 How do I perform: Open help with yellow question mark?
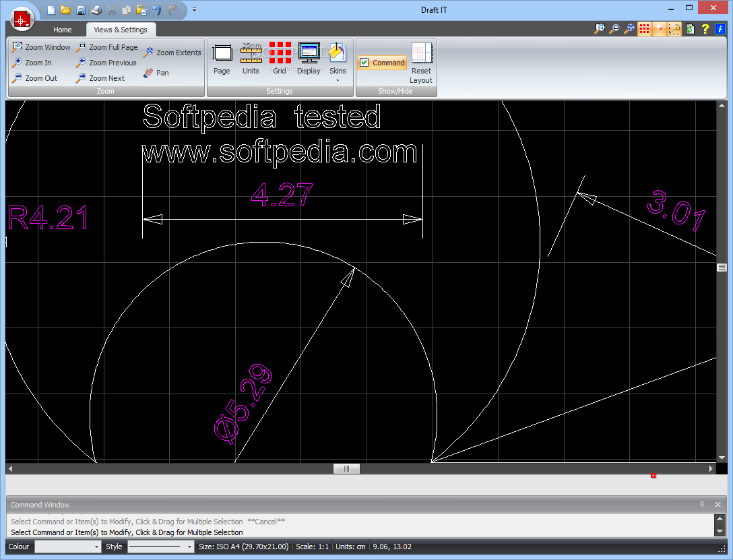(x=705, y=29)
